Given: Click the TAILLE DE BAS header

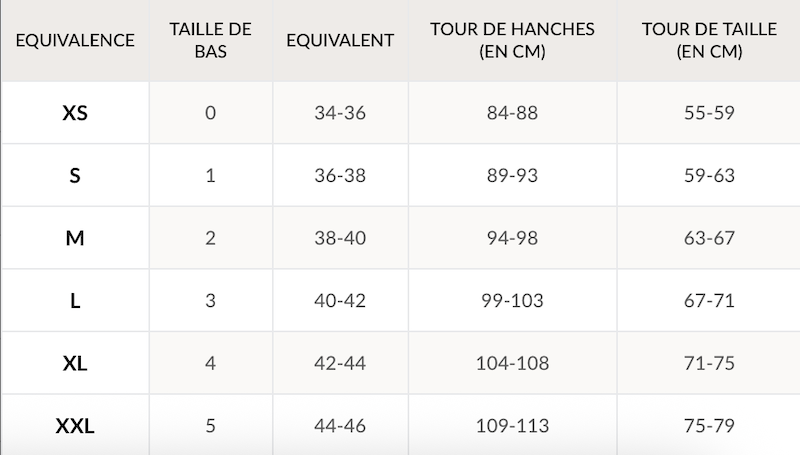Looking at the screenshot, I should pos(210,41).
